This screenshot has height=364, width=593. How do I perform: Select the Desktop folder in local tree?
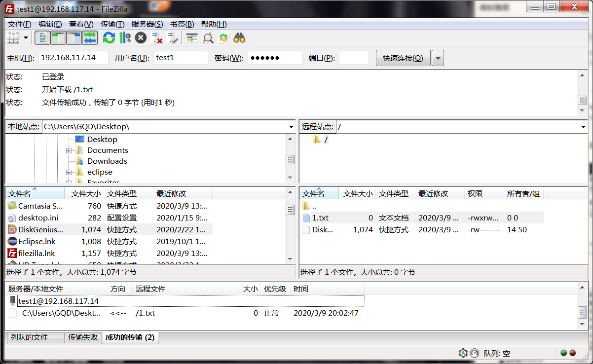[102, 140]
